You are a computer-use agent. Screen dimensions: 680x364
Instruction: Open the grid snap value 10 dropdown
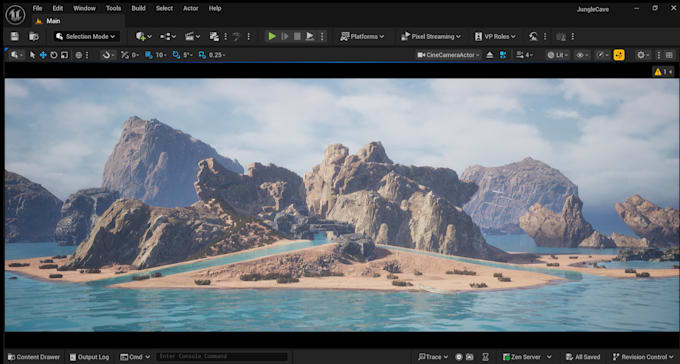pyautogui.click(x=160, y=55)
